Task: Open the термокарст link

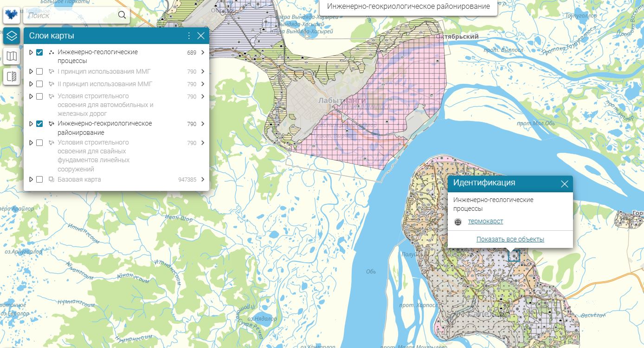Action: pyautogui.click(x=485, y=221)
